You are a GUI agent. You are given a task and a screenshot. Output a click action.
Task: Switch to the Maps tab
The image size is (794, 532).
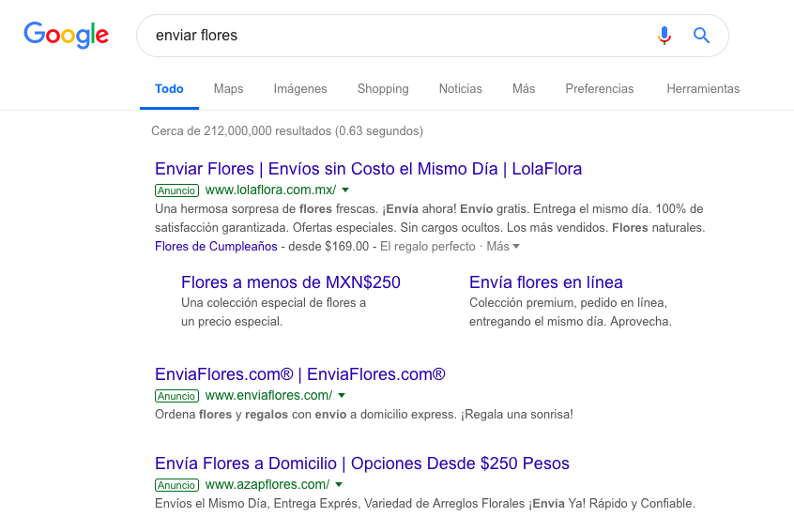(228, 89)
